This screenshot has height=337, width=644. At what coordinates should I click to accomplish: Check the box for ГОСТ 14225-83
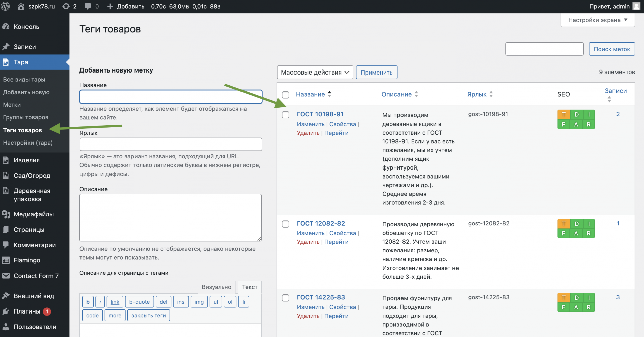[286, 298]
